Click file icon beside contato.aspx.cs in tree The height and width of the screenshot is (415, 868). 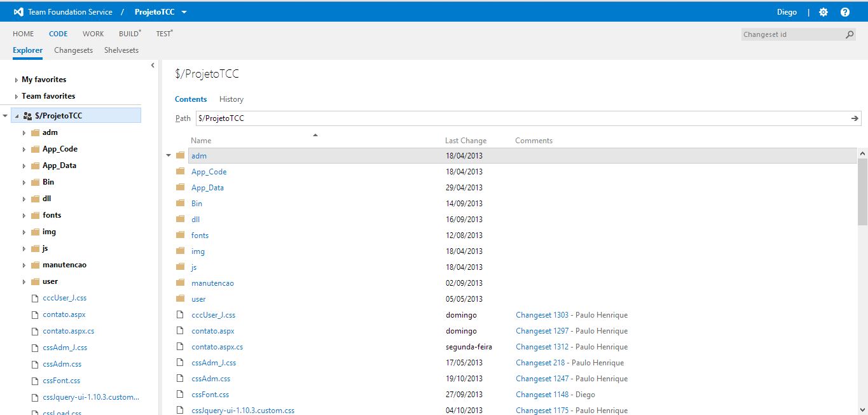(35, 331)
